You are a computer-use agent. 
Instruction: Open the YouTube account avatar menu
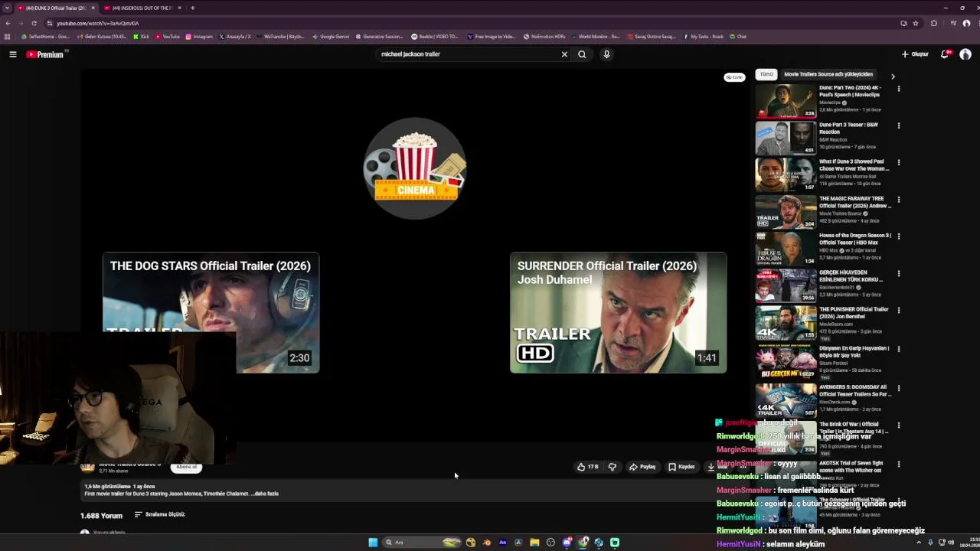point(965,54)
